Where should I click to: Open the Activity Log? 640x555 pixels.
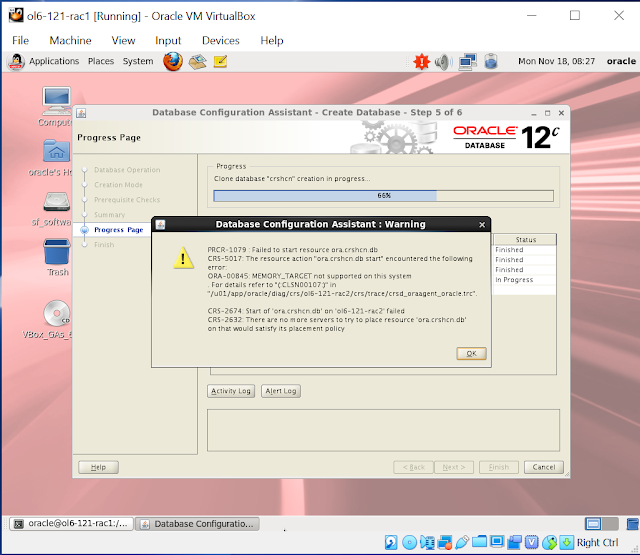(x=231, y=391)
